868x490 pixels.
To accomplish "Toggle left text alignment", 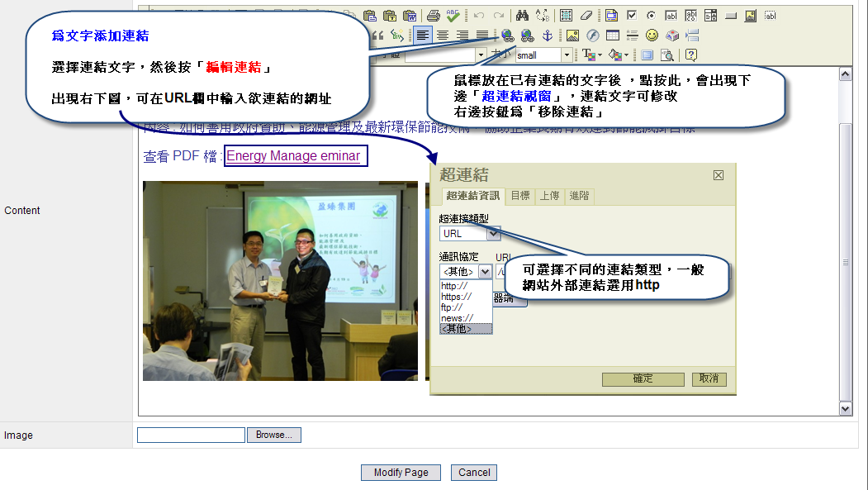I will [x=423, y=36].
